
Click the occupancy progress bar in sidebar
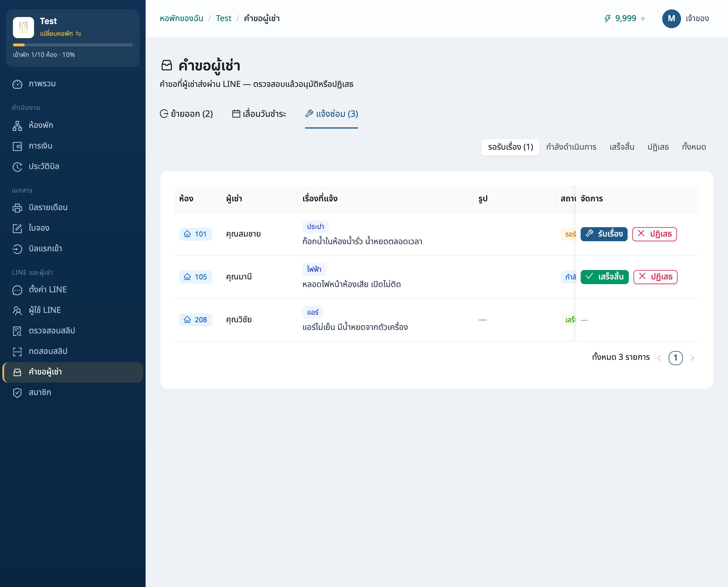(73, 45)
